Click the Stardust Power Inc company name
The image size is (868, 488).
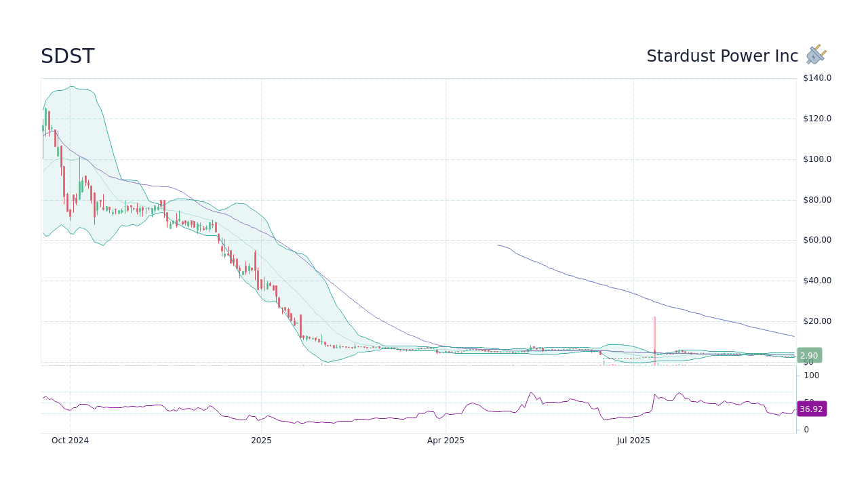tap(722, 56)
